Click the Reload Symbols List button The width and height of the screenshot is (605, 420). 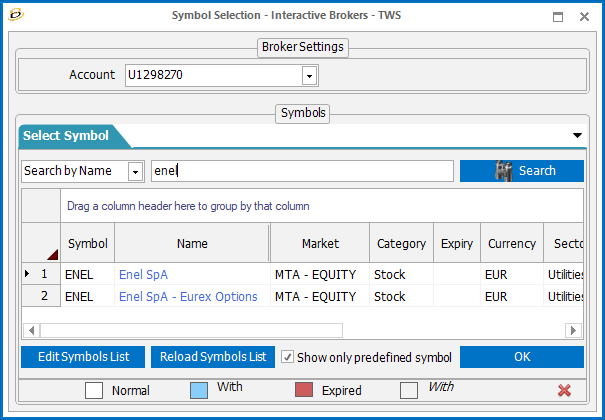click(213, 357)
